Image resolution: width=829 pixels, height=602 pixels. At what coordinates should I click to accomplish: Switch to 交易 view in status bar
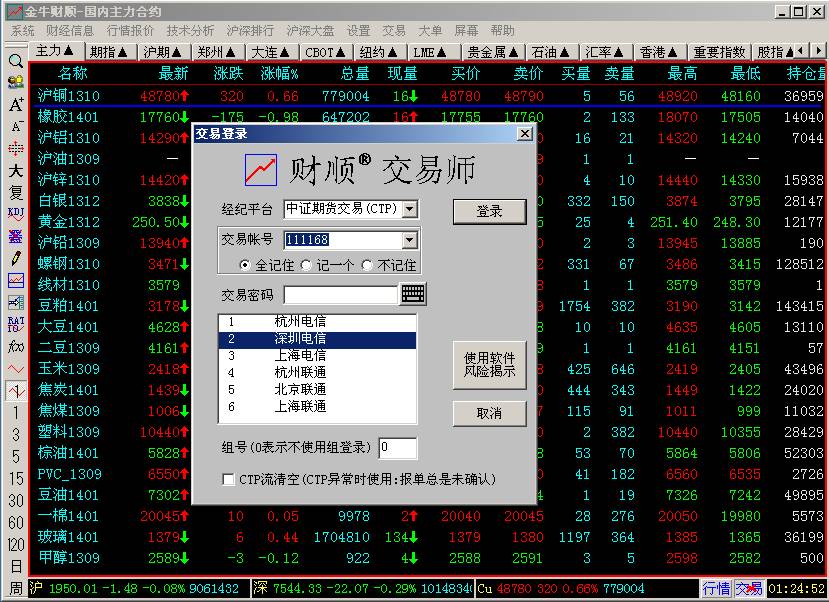749,588
